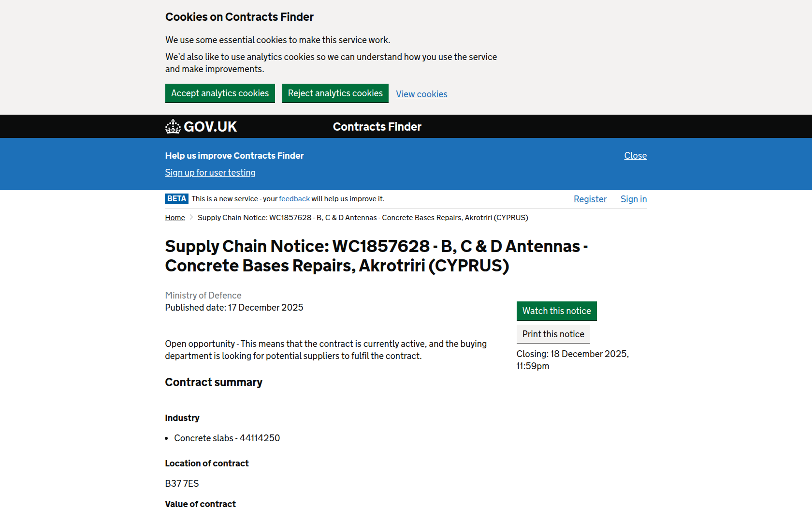Image resolution: width=812 pixels, height=508 pixels.
Task: Print this notice
Action: [x=553, y=334]
